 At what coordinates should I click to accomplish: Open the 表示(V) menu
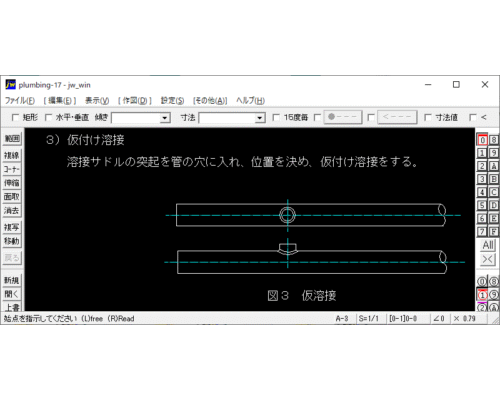[x=97, y=100]
